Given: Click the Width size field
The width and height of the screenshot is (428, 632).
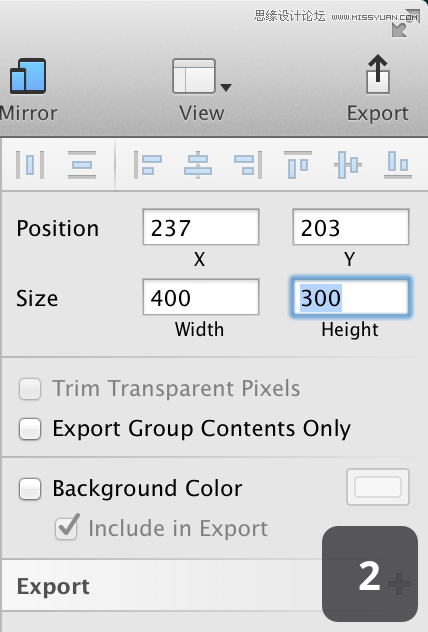Looking at the screenshot, I should (201, 297).
